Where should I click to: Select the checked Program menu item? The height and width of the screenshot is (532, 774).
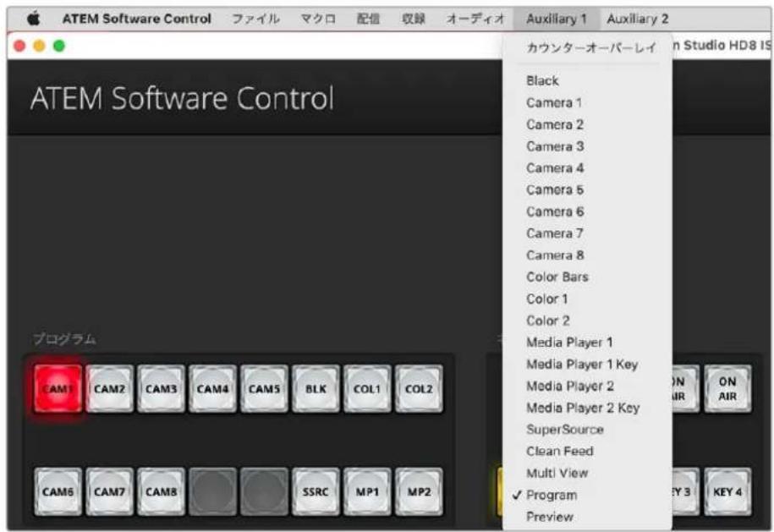pyautogui.click(x=587, y=495)
